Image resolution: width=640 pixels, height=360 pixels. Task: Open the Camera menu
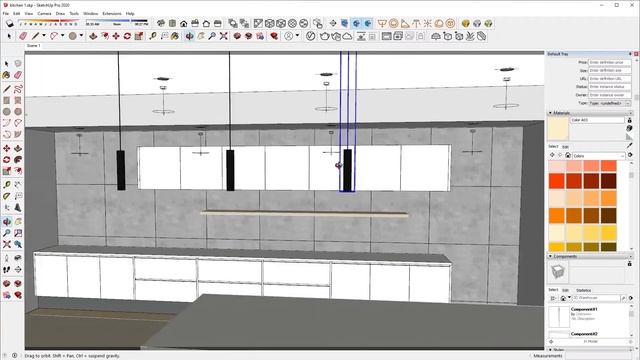[x=44, y=13]
